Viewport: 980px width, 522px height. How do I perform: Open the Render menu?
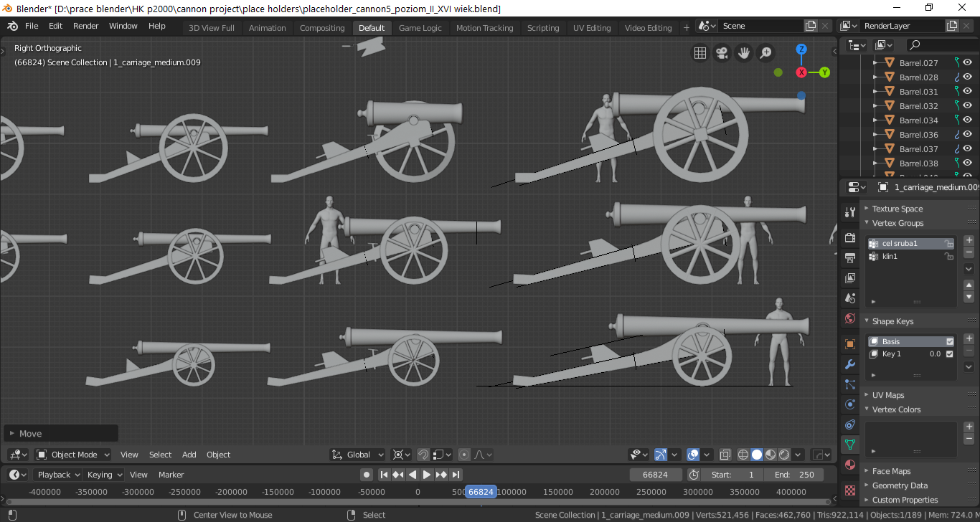86,26
